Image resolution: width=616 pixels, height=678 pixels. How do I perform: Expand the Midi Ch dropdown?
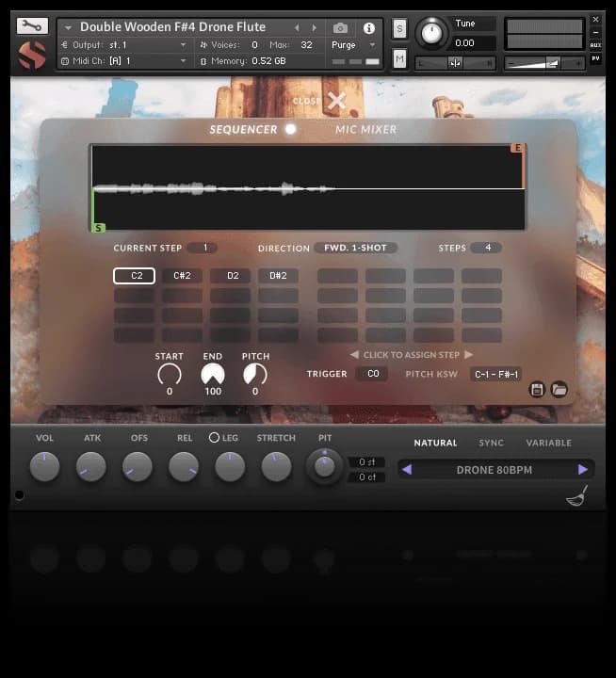click(x=124, y=61)
